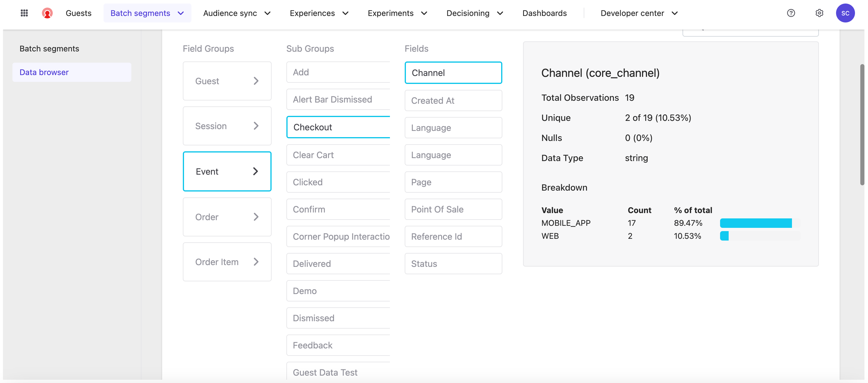This screenshot has width=868, height=383.
Task: Click the chevron arrow on Order Item
Action: 256,262
